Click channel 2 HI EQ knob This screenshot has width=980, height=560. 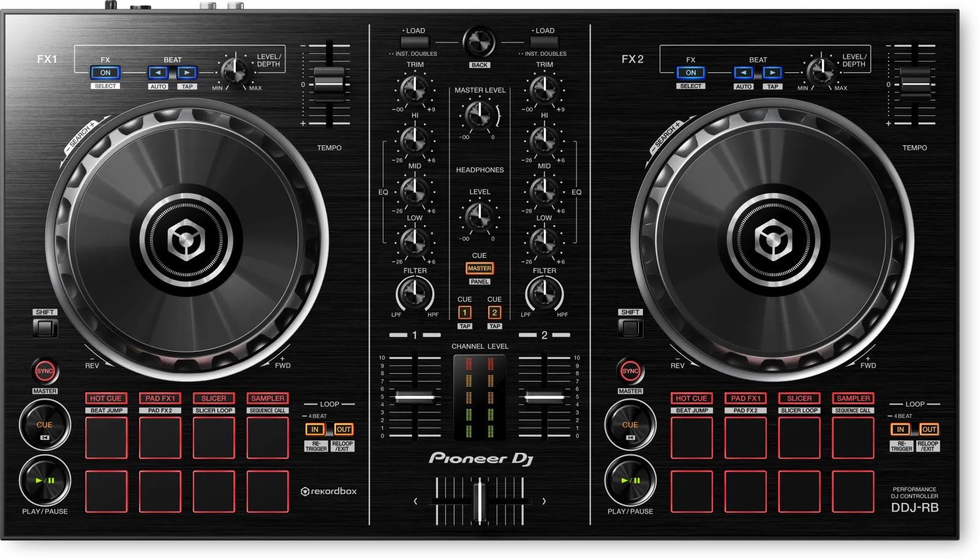pos(543,140)
